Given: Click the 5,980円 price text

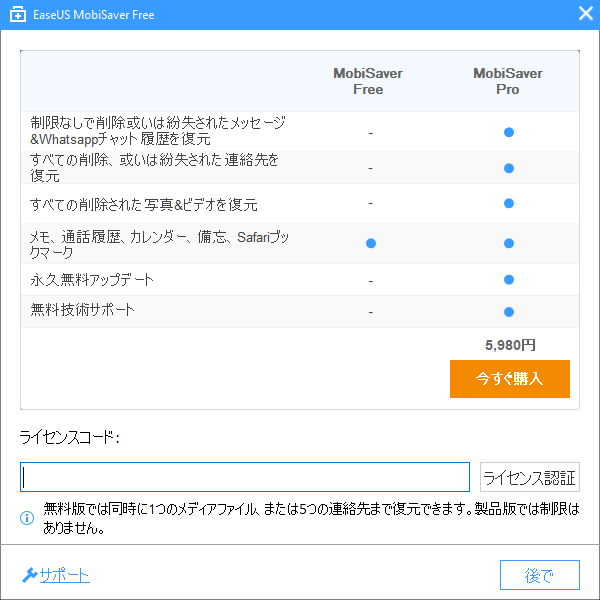Looking at the screenshot, I should (510, 345).
